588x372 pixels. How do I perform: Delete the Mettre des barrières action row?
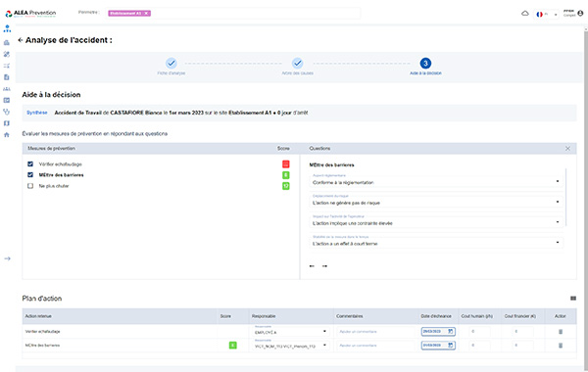(x=561, y=346)
